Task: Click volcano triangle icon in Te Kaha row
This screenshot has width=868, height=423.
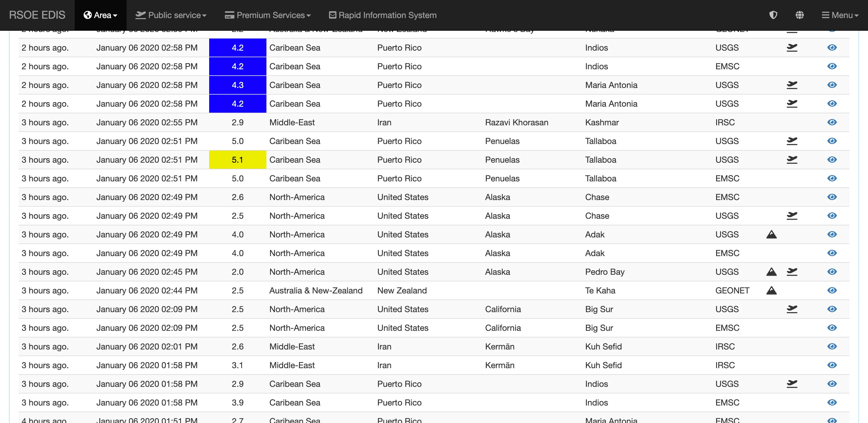Action: (771, 290)
